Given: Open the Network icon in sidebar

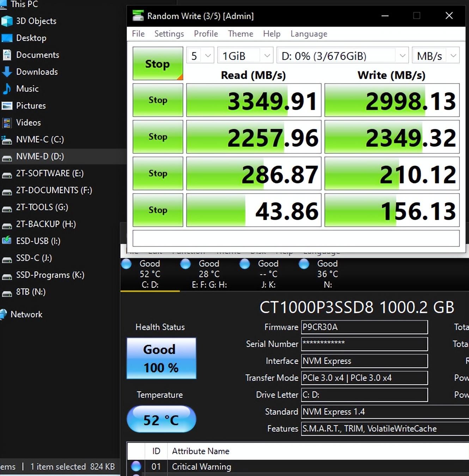Looking at the screenshot, I should point(4,315).
